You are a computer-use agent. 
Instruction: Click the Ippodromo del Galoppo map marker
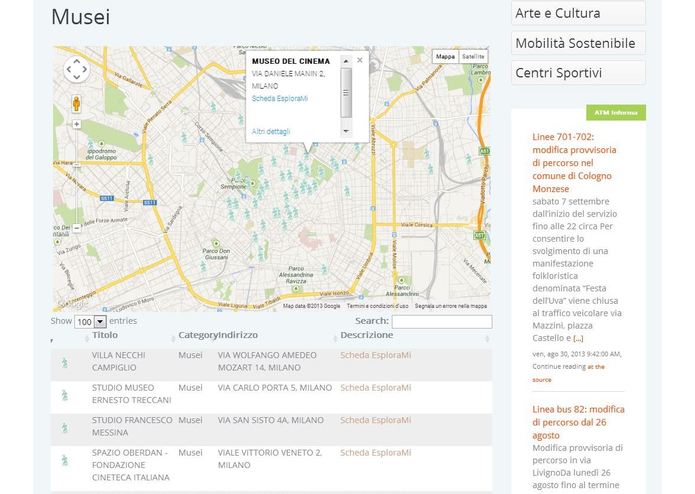click(102, 144)
